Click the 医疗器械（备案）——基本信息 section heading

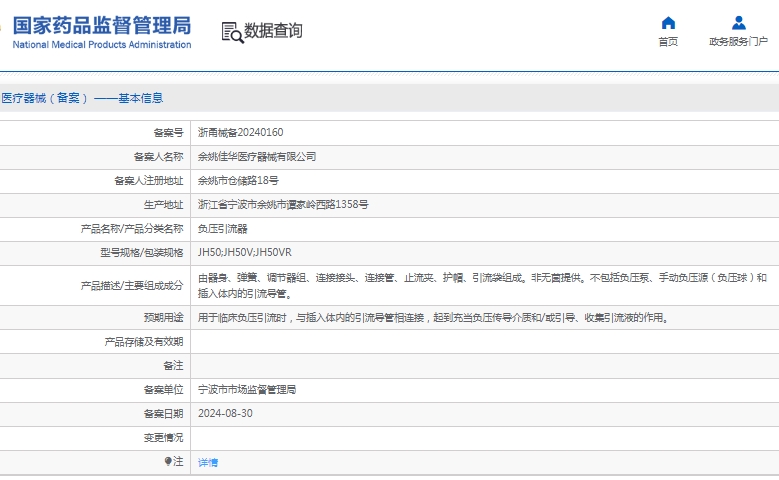pyautogui.click(x=82, y=98)
